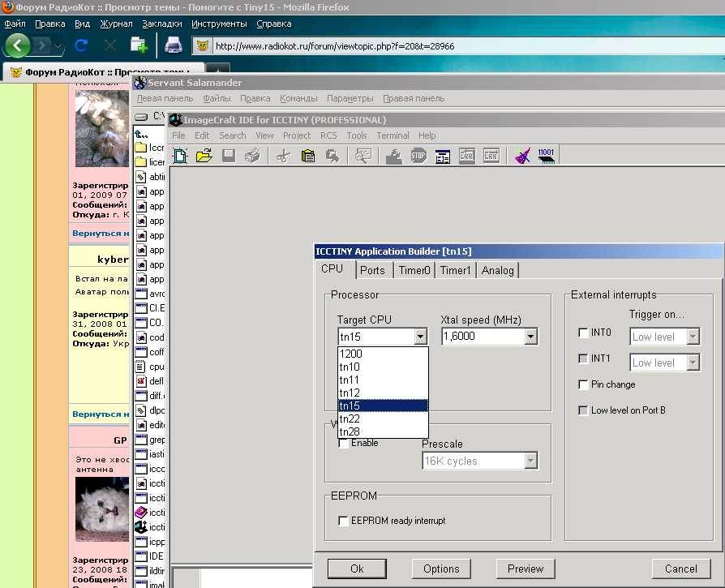Select the Форум РадиоКот browser tab
This screenshot has width=725, height=588.
104,72
